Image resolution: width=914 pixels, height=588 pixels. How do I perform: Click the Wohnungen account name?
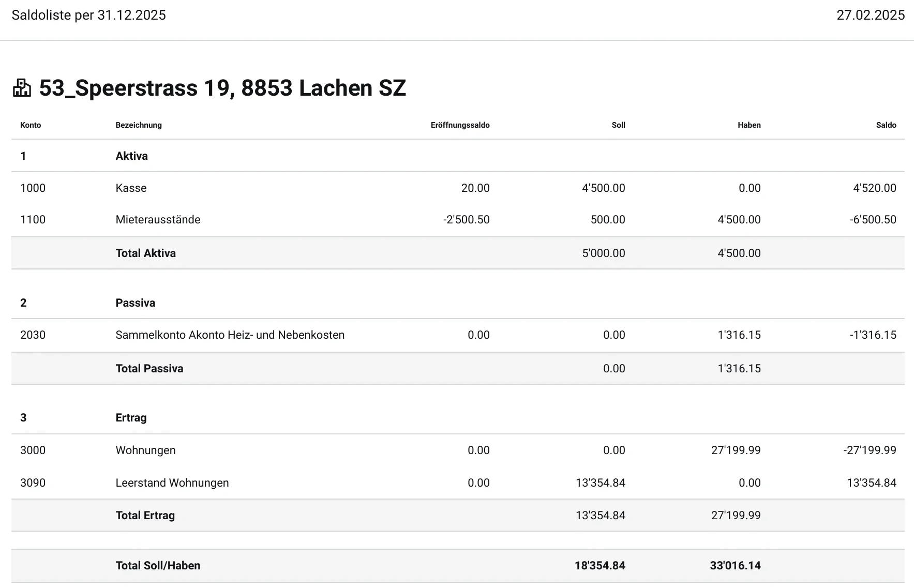[x=145, y=450]
